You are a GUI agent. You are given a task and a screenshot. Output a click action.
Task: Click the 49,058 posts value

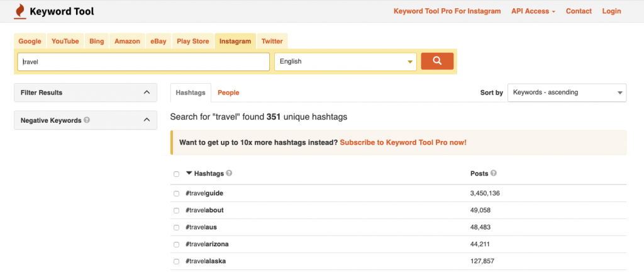pyautogui.click(x=480, y=210)
